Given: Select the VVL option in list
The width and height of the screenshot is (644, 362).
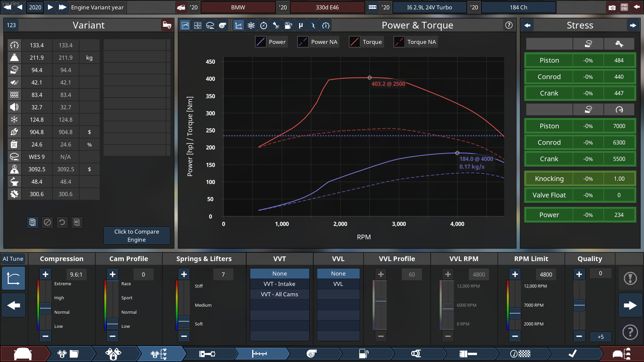Looking at the screenshot, I should [x=338, y=284].
